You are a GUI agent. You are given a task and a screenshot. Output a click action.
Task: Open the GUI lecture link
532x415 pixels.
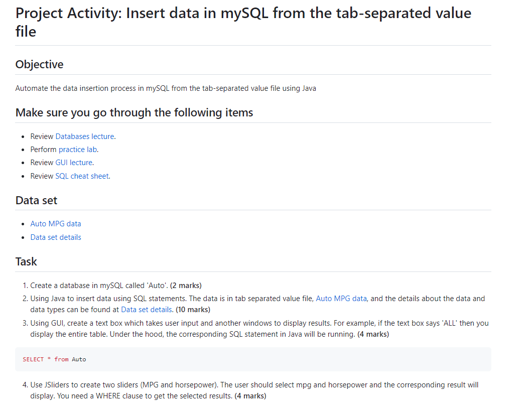pos(74,163)
